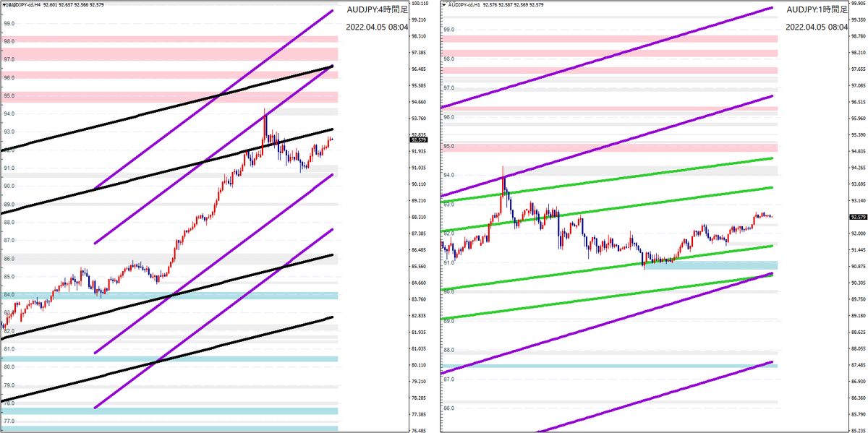This screenshot has height=433, width=868.
Task: Select the 'AUDJPY:4時間足' chart title
Action: (376, 10)
